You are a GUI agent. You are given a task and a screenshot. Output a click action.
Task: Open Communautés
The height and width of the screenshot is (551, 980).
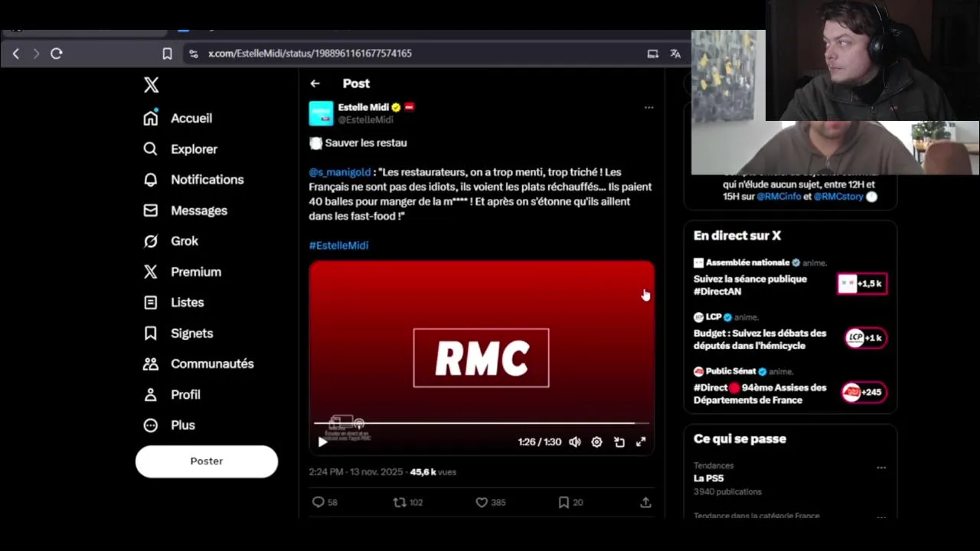(198, 364)
